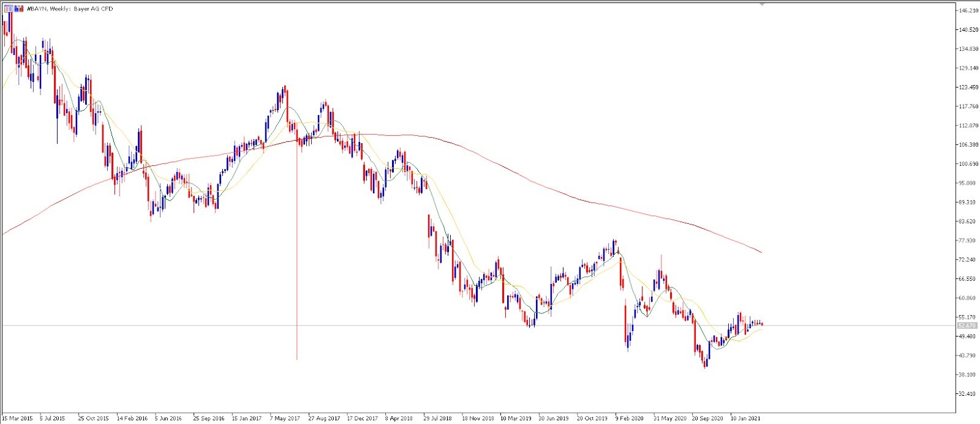Click the highlighted current price label 52.670
980x424 pixels.
[967, 325]
